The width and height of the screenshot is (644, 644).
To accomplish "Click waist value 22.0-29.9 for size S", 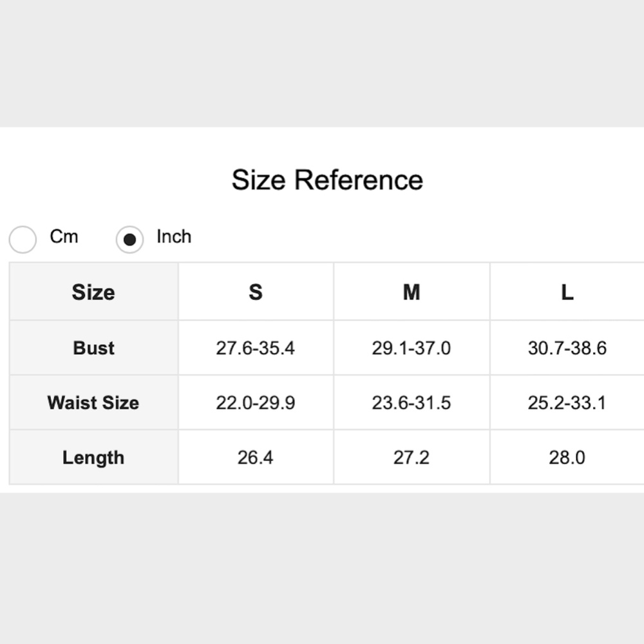I will (256, 402).
